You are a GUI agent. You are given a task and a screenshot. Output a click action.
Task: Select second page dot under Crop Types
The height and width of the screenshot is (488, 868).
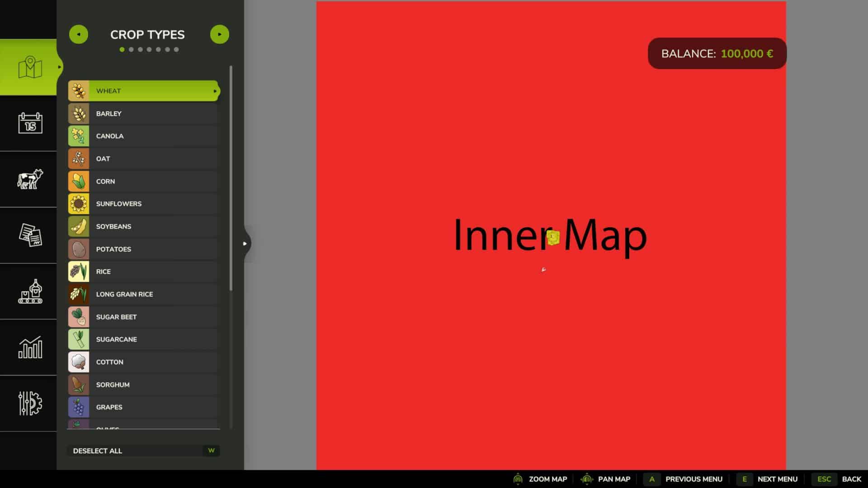tap(131, 50)
